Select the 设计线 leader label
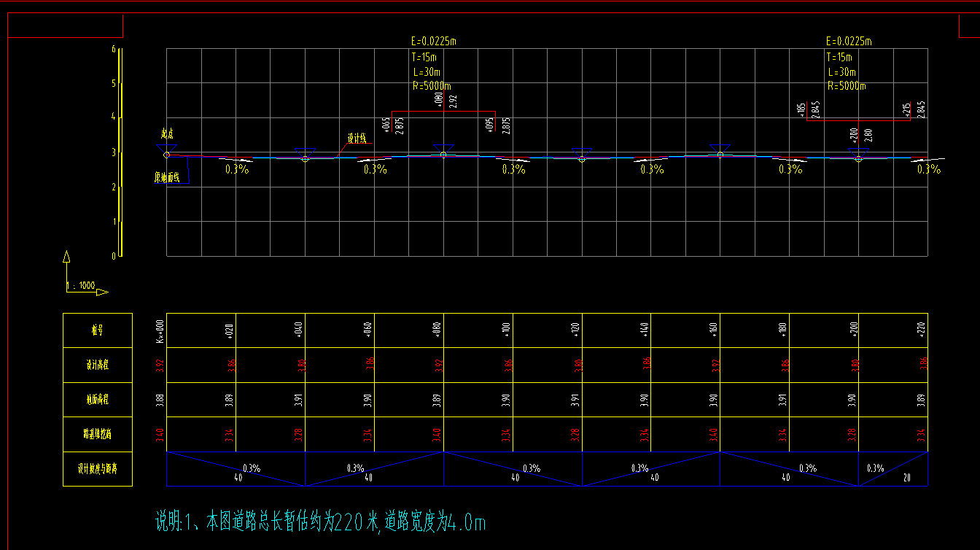 click(357, 138)
